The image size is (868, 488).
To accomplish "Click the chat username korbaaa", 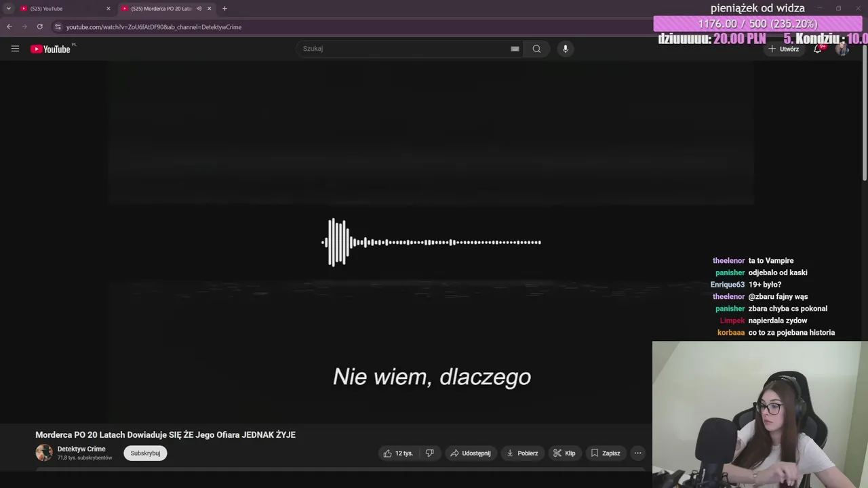I will (x=731, y=333).
